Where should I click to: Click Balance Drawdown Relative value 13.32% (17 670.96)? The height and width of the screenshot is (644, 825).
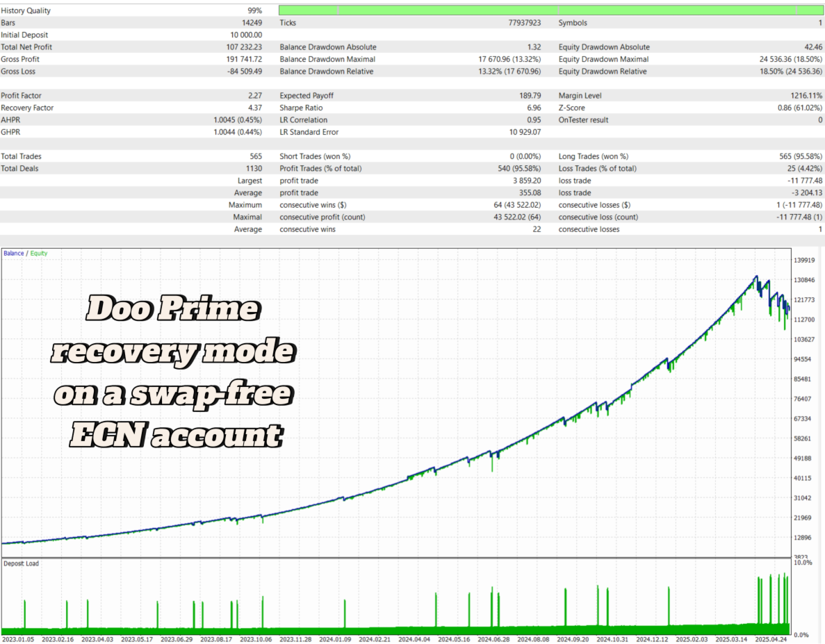click(509, 71)
